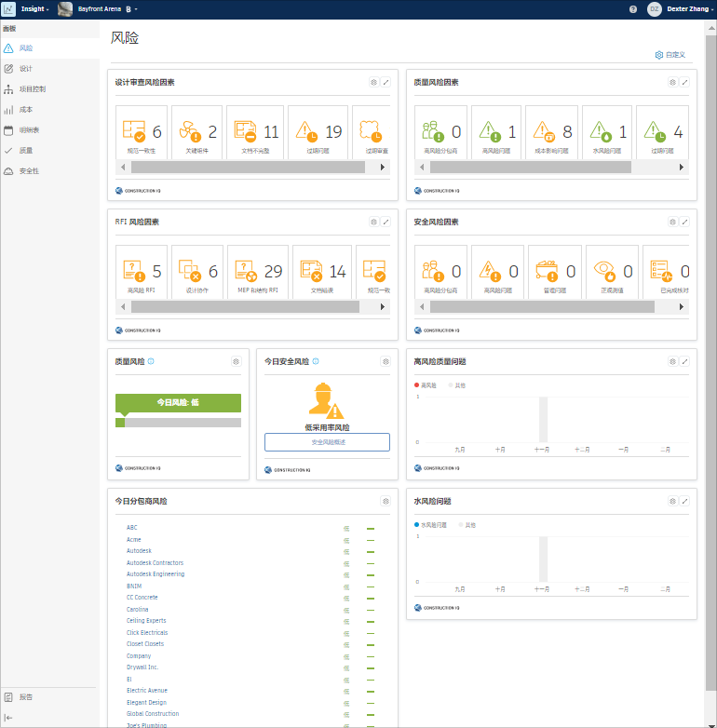Viewport: 717px width, 728px height.
Task: Click the 安全风险概述 button
Action: pyautogui.click(x=328, y=442)
